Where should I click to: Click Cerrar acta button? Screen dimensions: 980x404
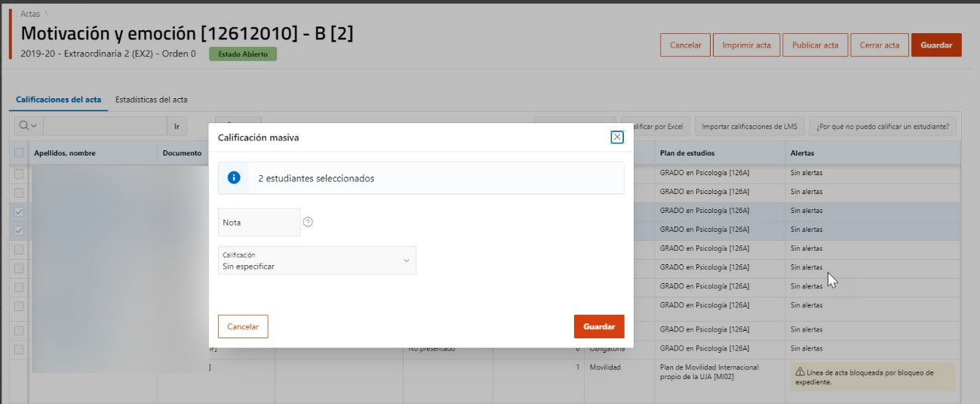(880, 45)
